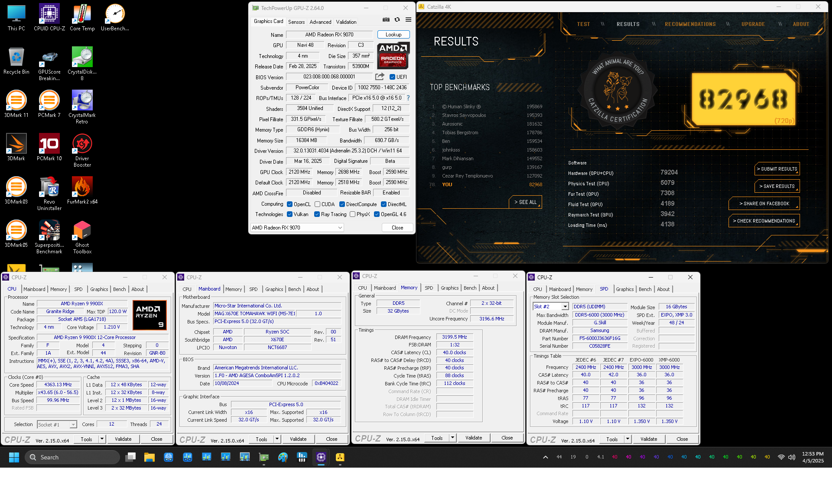This screenshot has height=504, width=832.
Task: Click the network icon in system tray
Action: (781, 457)
